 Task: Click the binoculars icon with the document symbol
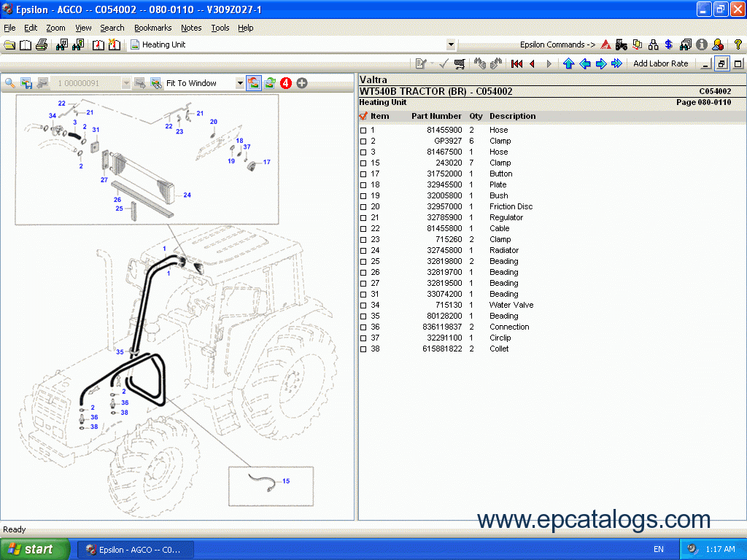click(x=78, y=44)
